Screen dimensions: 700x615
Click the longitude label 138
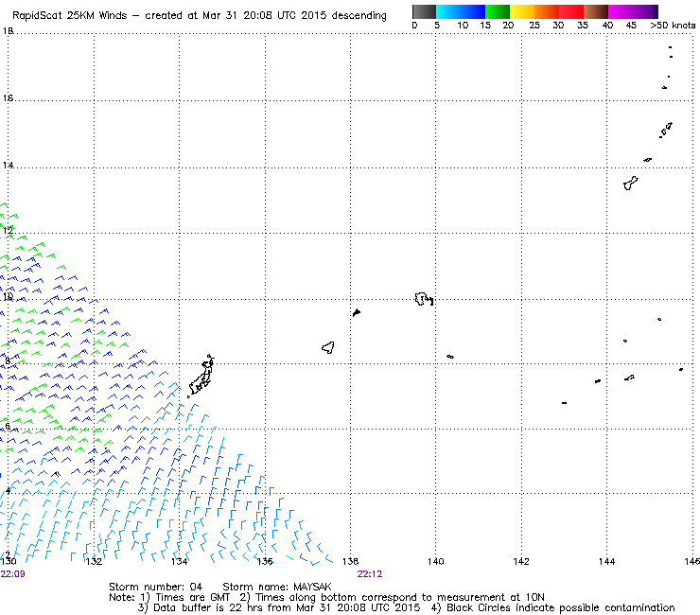click(350, 561)
